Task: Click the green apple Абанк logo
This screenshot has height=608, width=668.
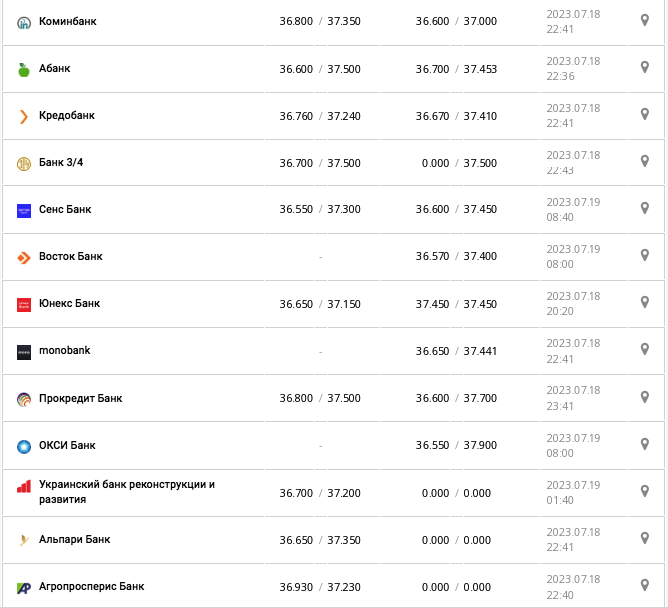Action: point(24,69)
